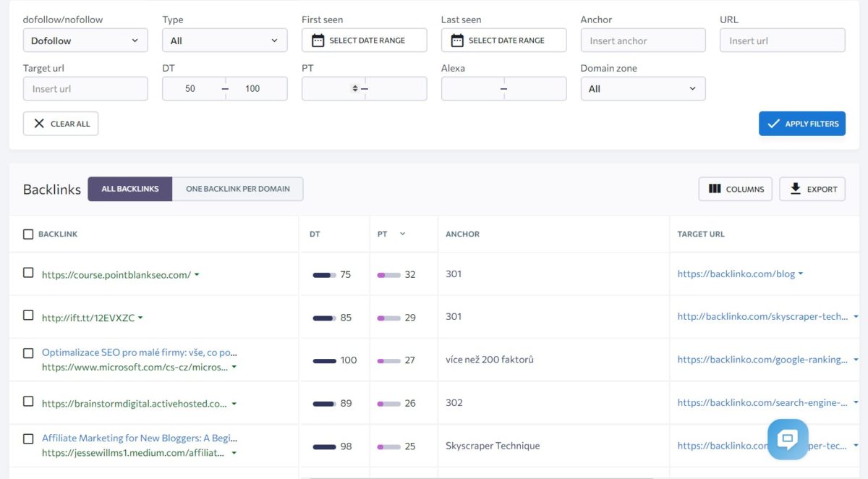Screen dimensions: 868x479
Task: Switch to the ONE BACKLINK PER DOMAIN tab
Action: [x=238, y=188]
